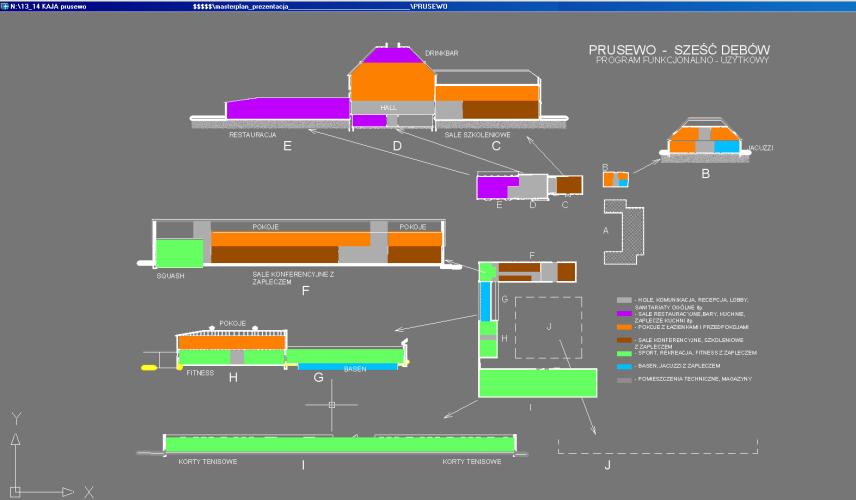The width and height of the screenshot is (856, 500).
Task: Select the POKOJE label above section H
Action: [232, 323]
